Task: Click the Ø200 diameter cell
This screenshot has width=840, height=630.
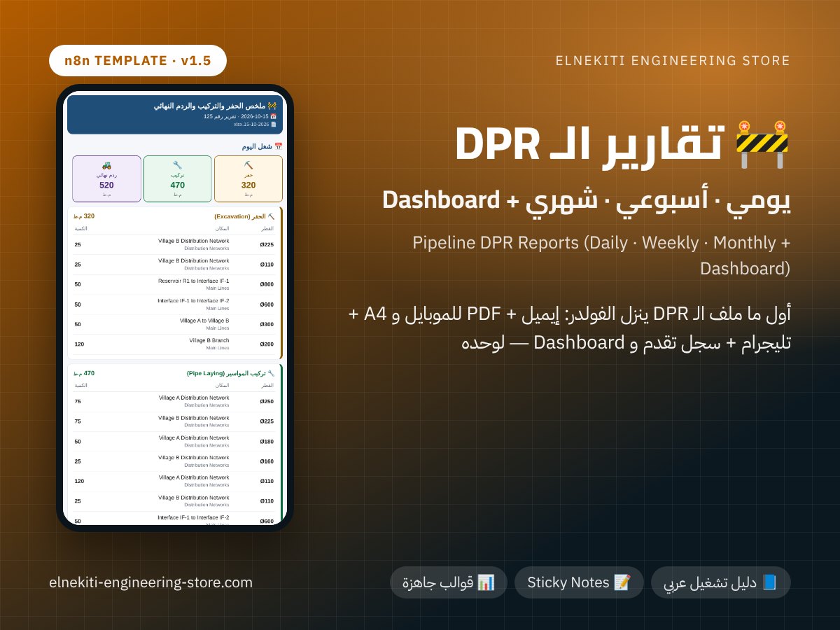Action: 267,344
